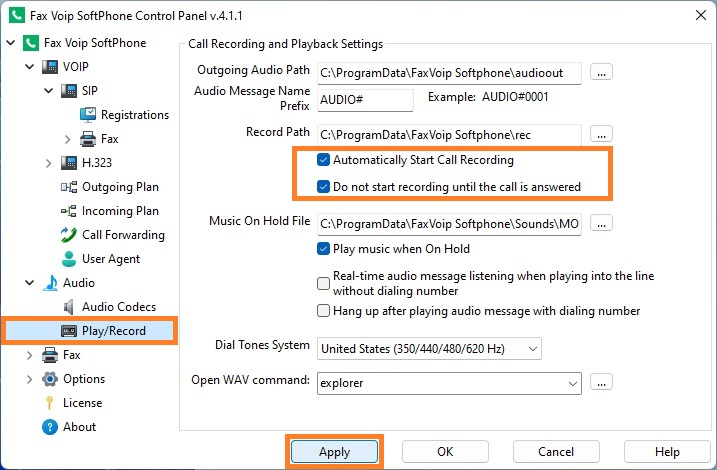
Task: Select the Registrations monitor icon
Action: pyautogui.click(x=88, y=115)
